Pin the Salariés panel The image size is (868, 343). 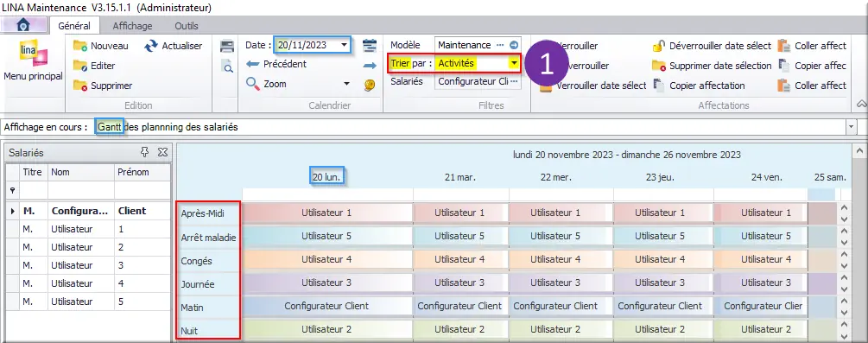[x=145, y=152]
